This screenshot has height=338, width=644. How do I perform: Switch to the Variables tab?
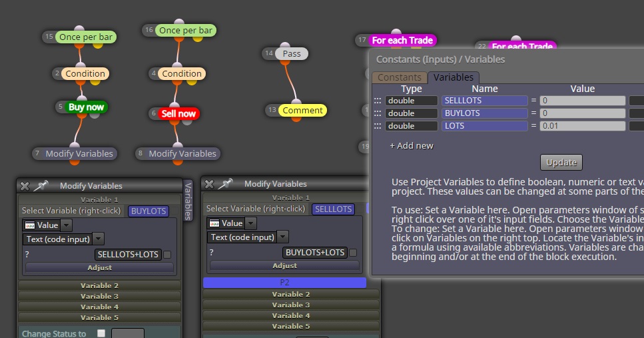pyautogui.click(x=454, y=77)
